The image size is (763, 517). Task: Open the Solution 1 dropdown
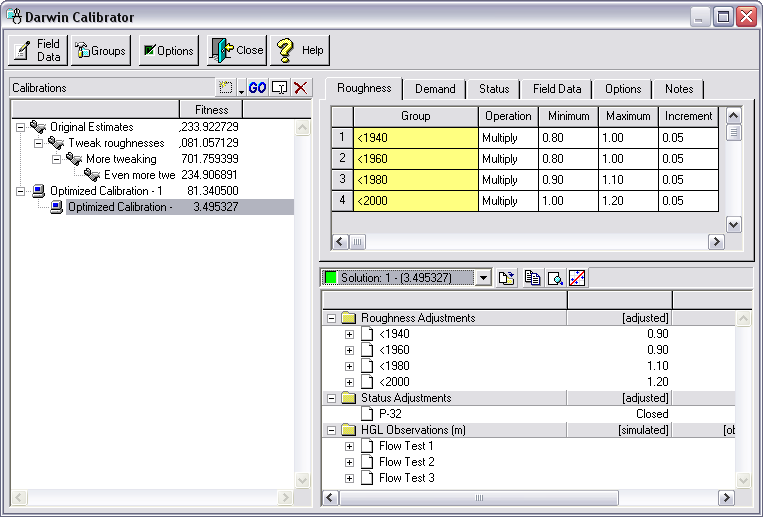tap(483, 278)
